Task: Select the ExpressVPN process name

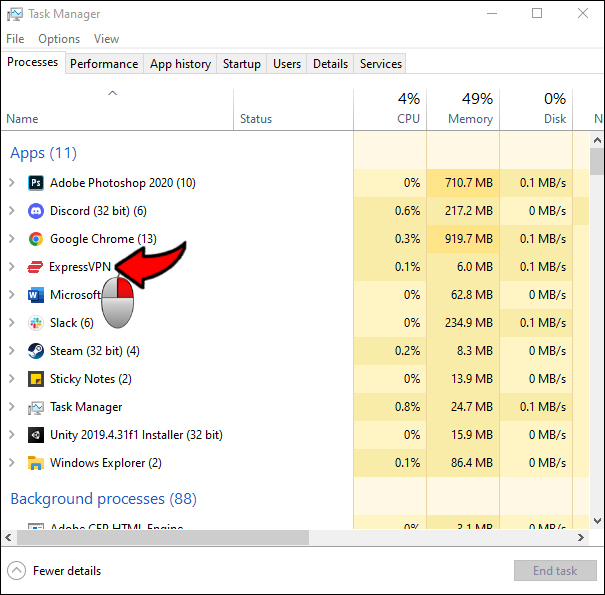Action: [80, 267]
